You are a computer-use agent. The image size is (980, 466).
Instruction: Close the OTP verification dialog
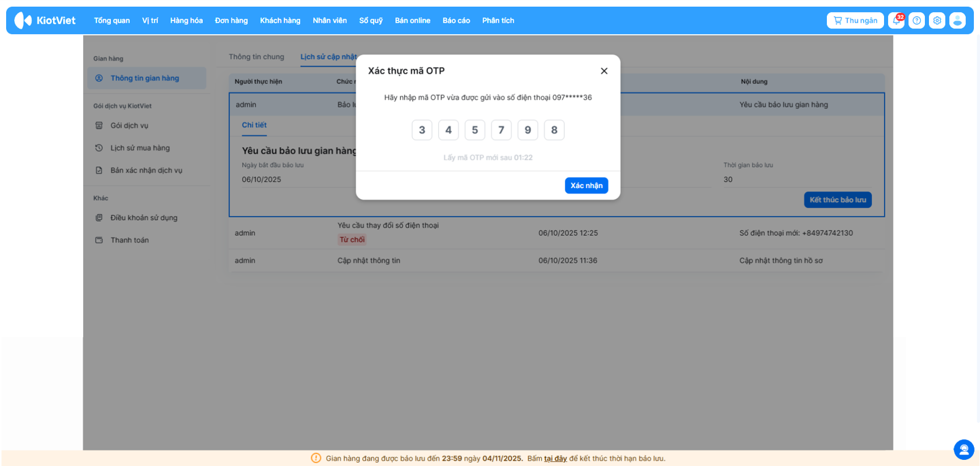tap(604, 71)
